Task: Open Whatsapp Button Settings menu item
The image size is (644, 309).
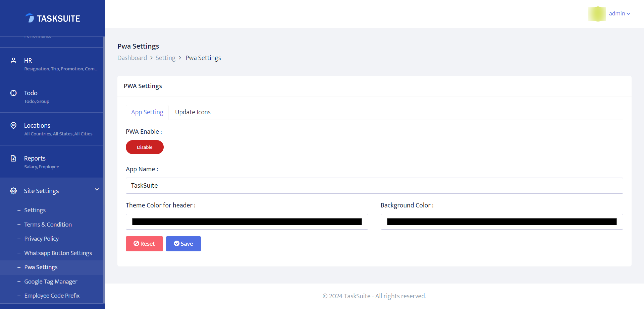Action: pos(58,253)
